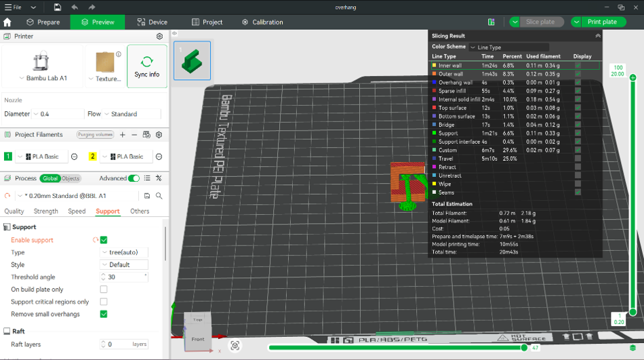Screen dimensions: 644x360
Task: Check On build plate only
Action: click(x=104, y=289)
